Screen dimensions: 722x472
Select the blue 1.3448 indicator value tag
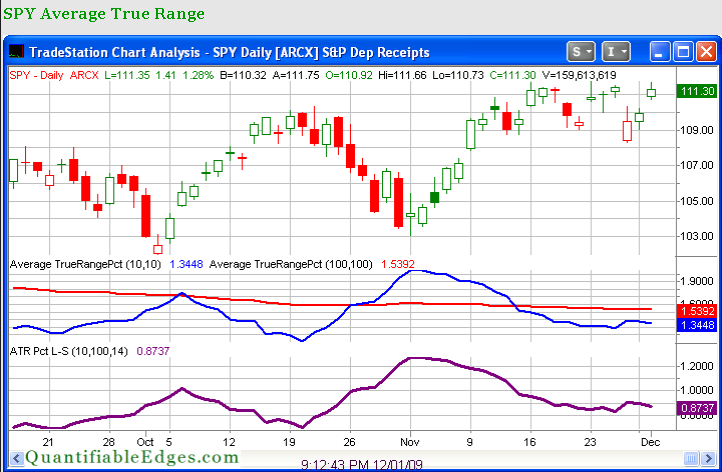(x=696, y=325)
